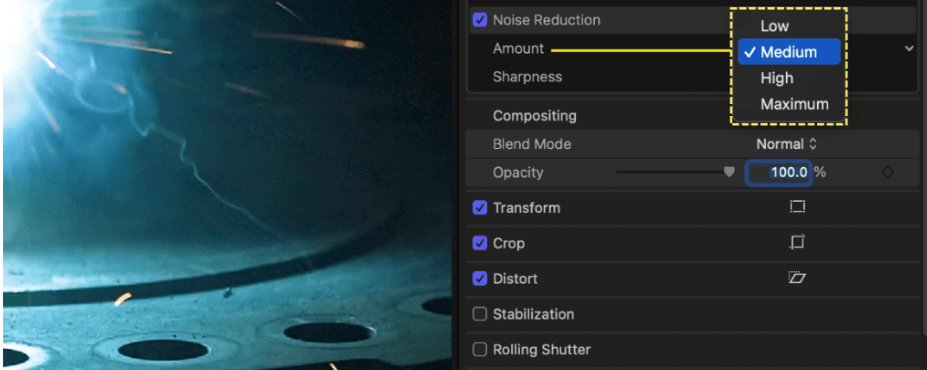Click the Amount parameter label
The width and height of the screenshot is (927, 370).
click(x=518, y=48)
